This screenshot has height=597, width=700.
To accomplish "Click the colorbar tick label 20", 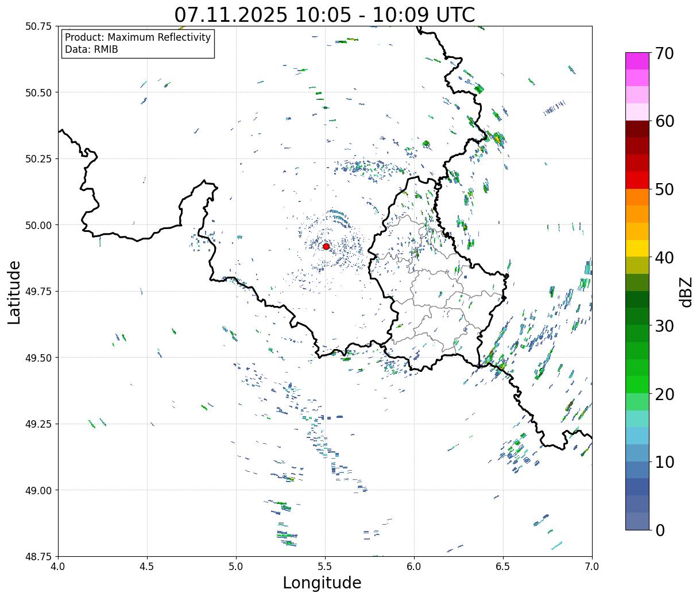I will coord(664,394).
